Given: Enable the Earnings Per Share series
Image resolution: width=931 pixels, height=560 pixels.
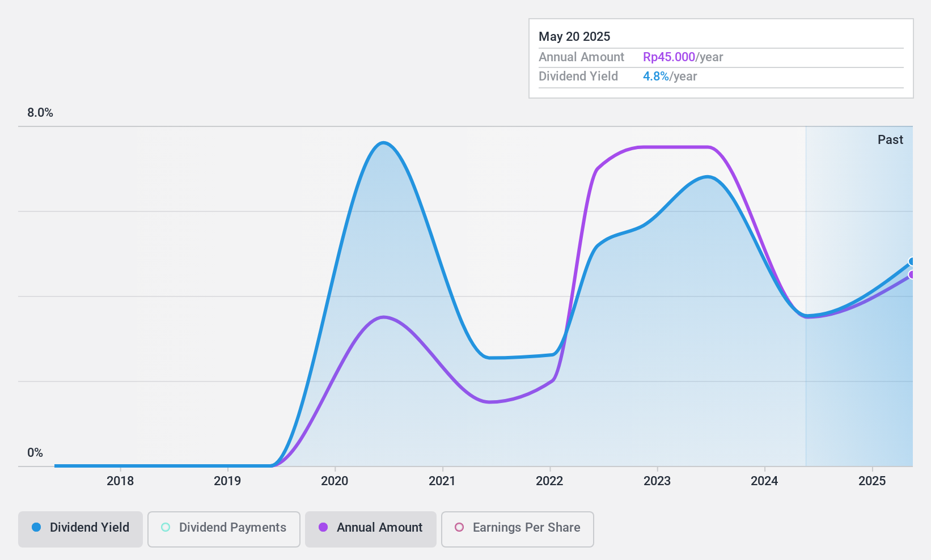Looking at the screenshot, I should coord(518,529).
